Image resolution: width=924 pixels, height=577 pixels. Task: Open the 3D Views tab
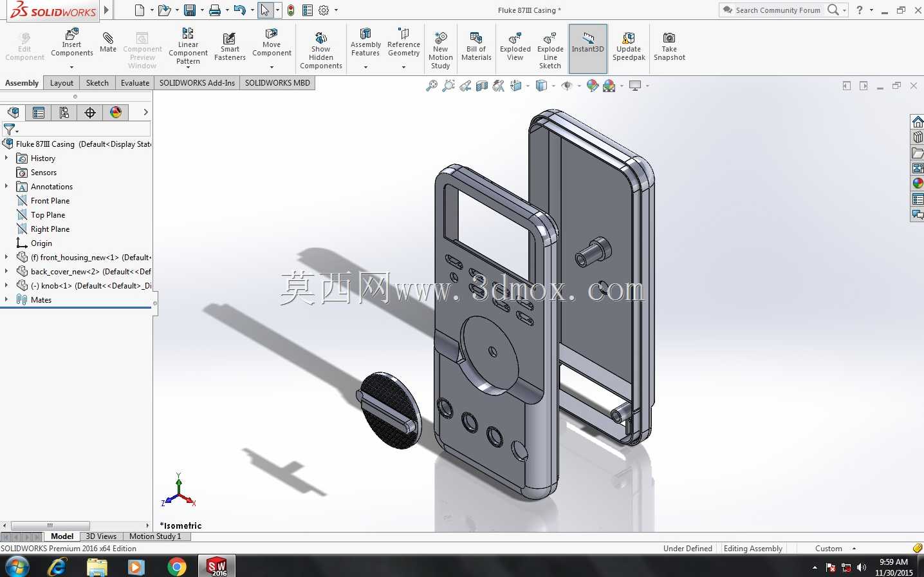[x=101, y=536]
